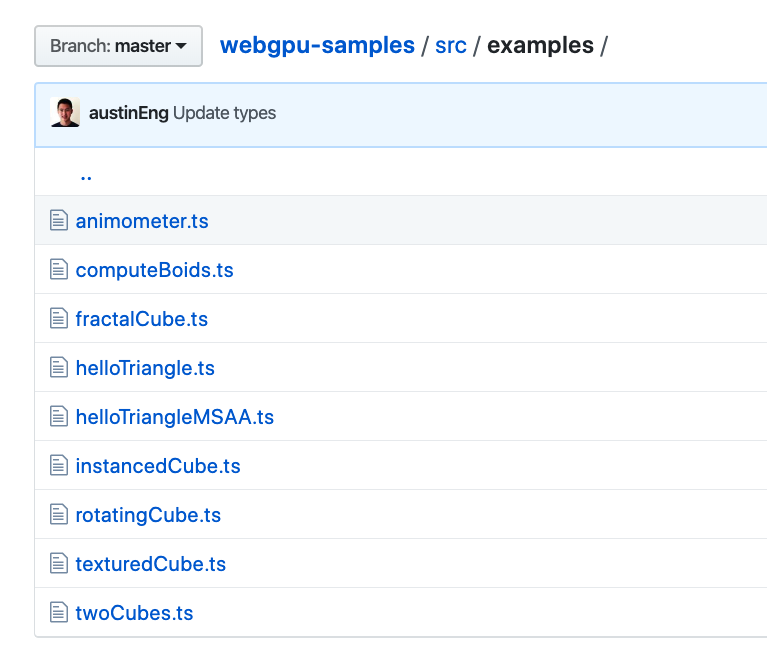
Task: Open the twoCubes.ts file
Action: [134, 613]
